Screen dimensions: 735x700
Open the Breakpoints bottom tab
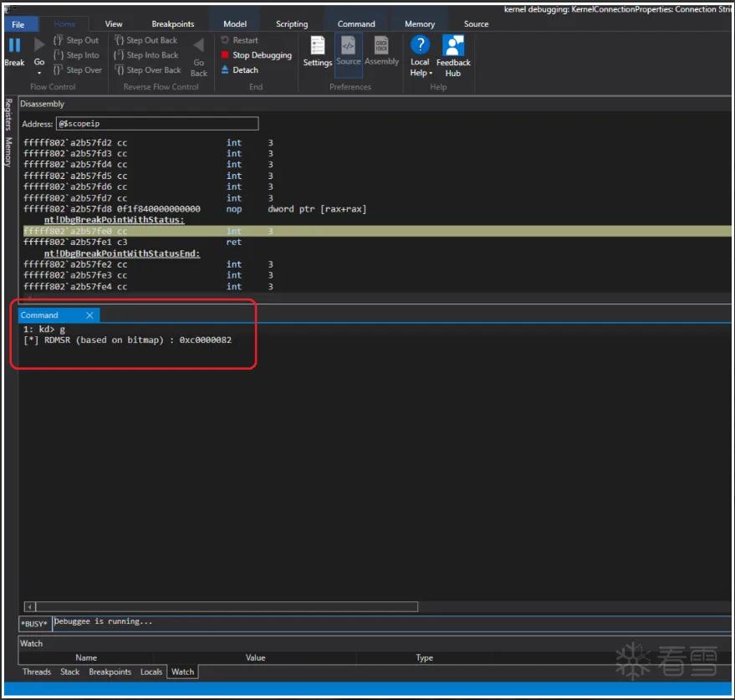coord(110,672)
